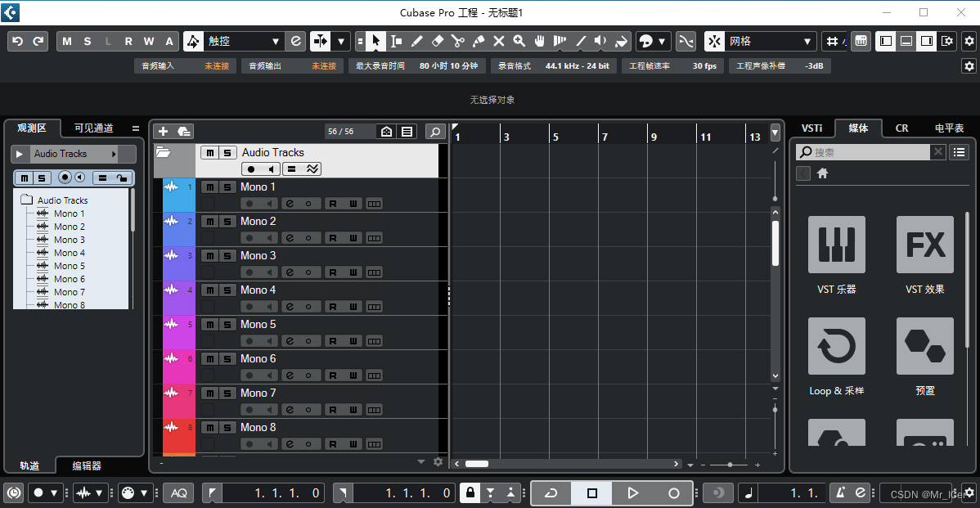Click the Stop transport button
980x508 pixels.
(592, 493)
